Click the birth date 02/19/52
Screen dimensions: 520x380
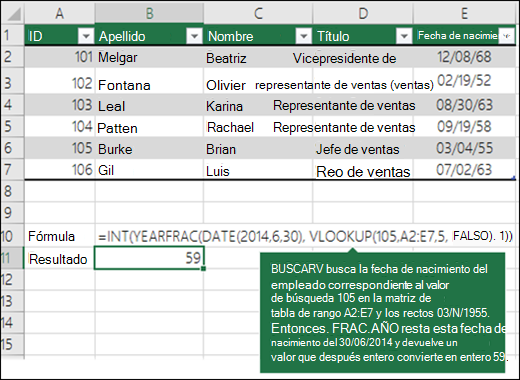(464, 81)
